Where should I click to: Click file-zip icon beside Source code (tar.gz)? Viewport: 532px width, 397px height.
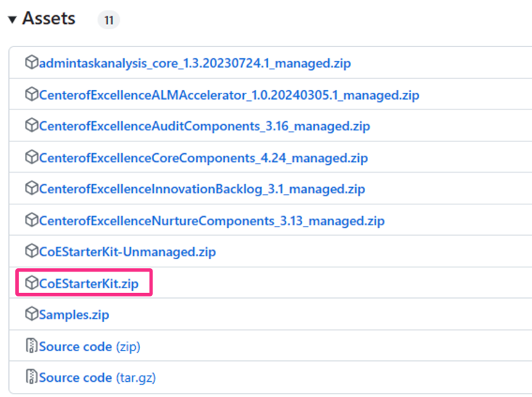pyautogui.click(x=31, y=378)
